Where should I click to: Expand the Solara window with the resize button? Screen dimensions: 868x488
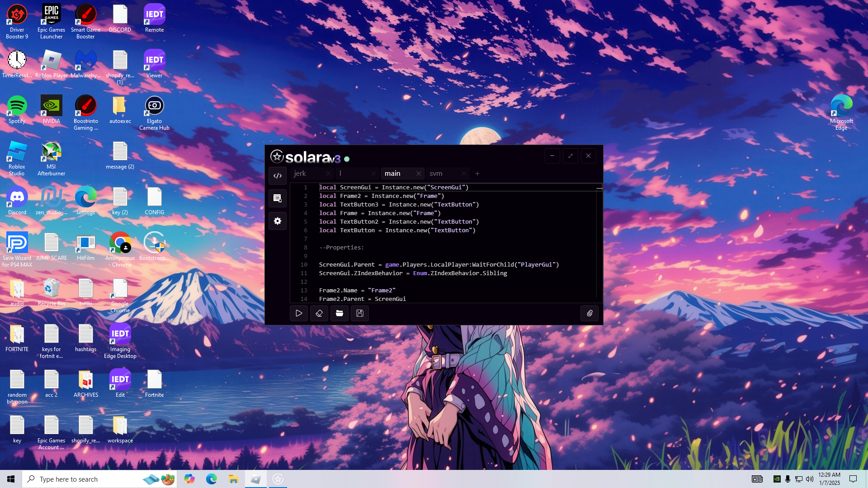pyautogui.click(x=570, y=156)
